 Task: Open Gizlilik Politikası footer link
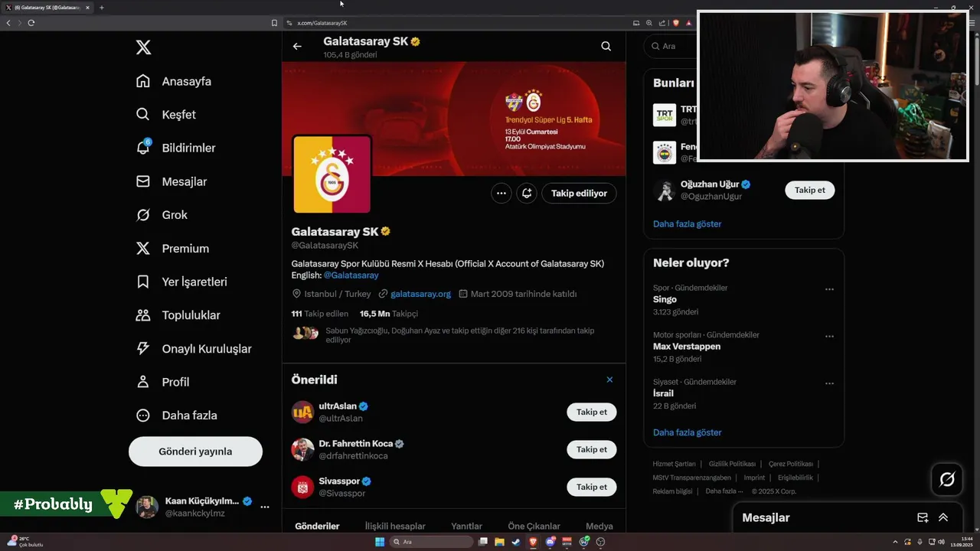[x=732, y=464]
